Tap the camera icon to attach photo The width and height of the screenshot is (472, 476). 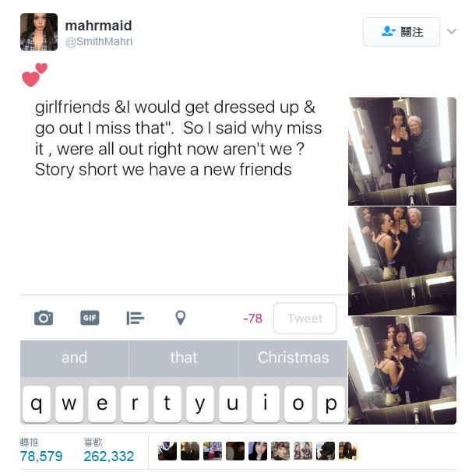click(44, 318)
